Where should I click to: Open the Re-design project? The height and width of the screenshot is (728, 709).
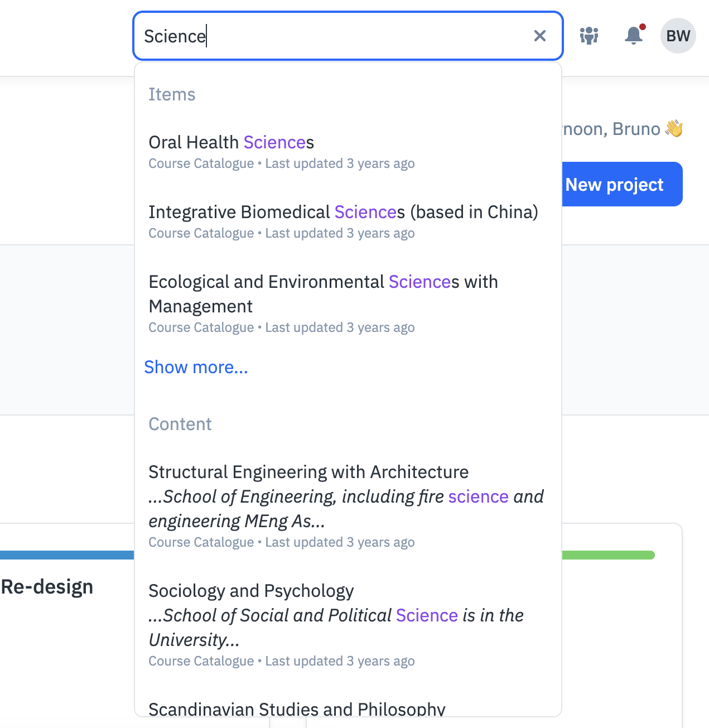47,586
